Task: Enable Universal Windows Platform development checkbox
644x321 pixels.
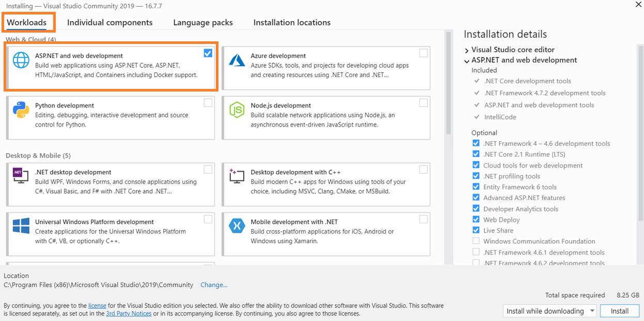Action: coord(208,219)
